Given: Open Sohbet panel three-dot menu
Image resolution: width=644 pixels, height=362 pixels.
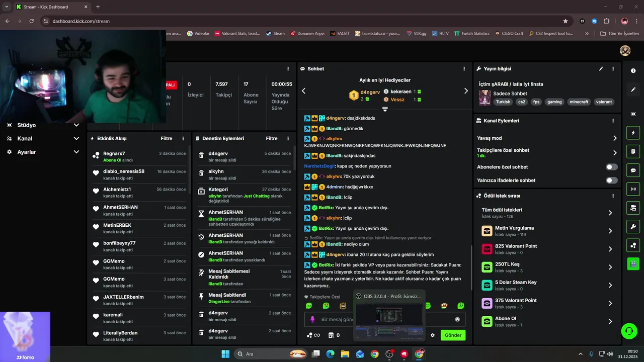Looking at the screenshot, I should click(464, 69).
